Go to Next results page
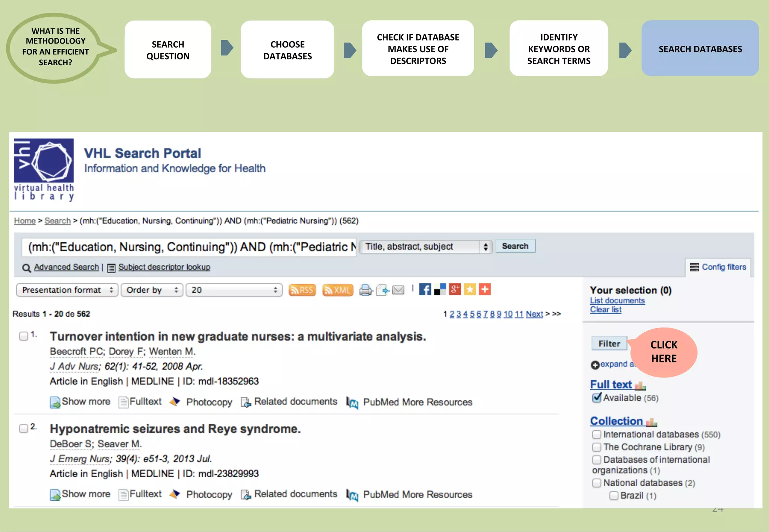This screenshot has width=769, height=532. pos(534,314)
